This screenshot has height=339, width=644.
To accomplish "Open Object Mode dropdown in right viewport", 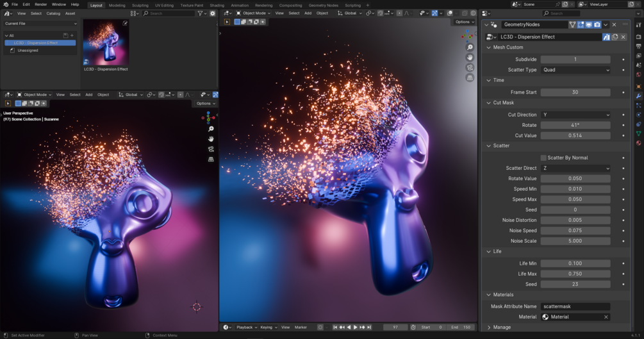I will (252, 13).
